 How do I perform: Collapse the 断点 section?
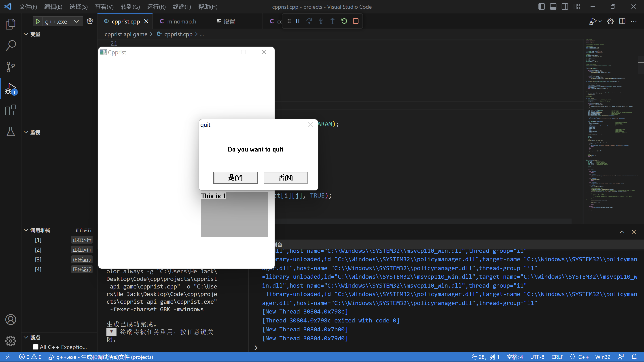coord(26,337)
